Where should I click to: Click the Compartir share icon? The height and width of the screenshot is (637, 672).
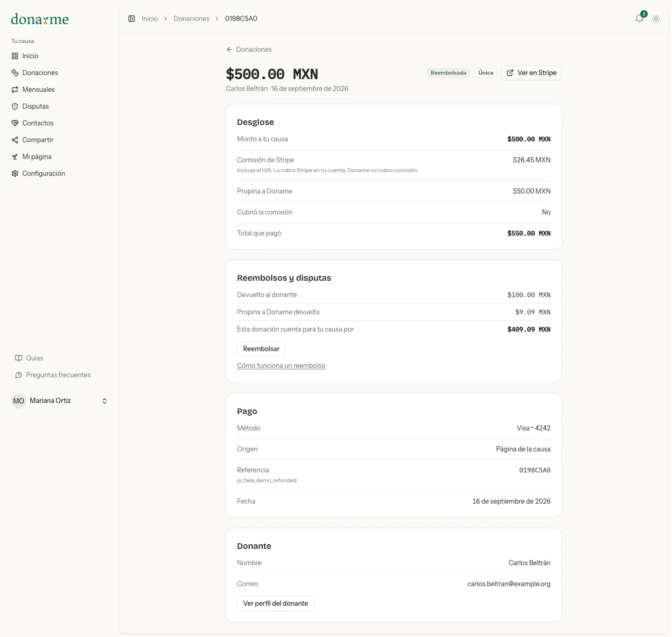15,140
